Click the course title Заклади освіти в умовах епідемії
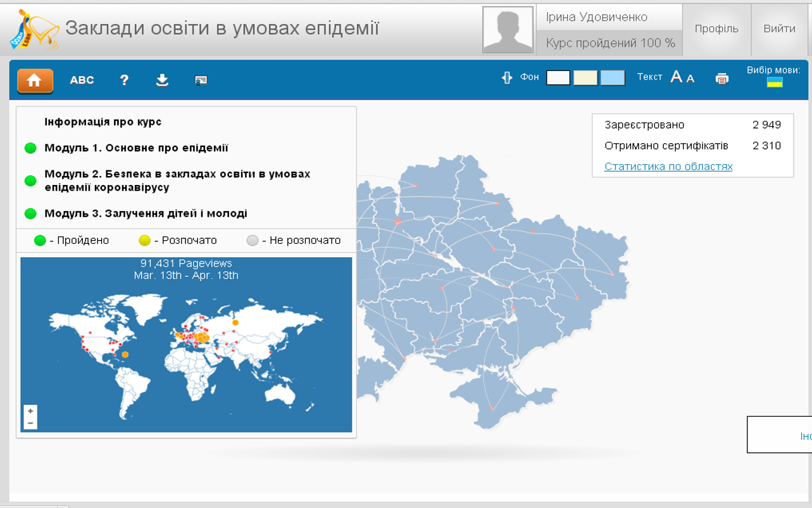Screen dimensions: 812x508 [x=222, y=29]
